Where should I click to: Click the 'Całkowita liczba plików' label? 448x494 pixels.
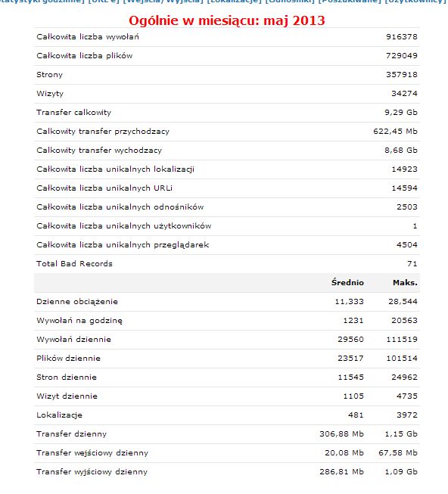pyautogui.click(x=85, y=56)
